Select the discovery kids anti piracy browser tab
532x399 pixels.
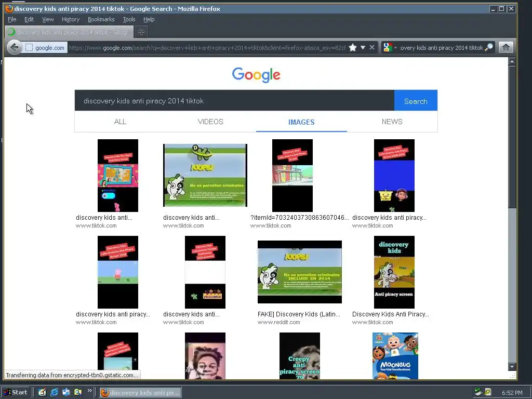pos(69,32)
